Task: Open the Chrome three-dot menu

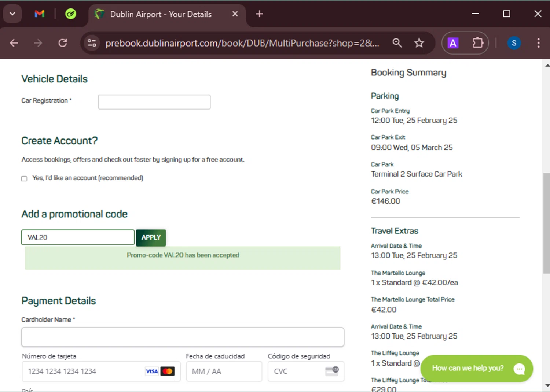Action: click(538, 43)
